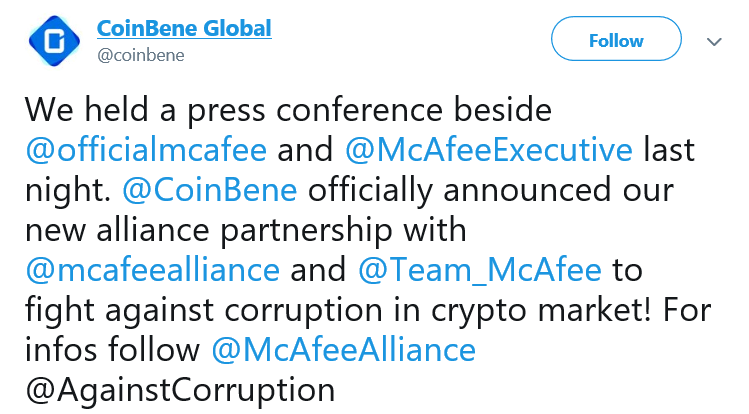
Task: Go to the @CoinBene mention in tweet
Action: (x=210, y=190)
